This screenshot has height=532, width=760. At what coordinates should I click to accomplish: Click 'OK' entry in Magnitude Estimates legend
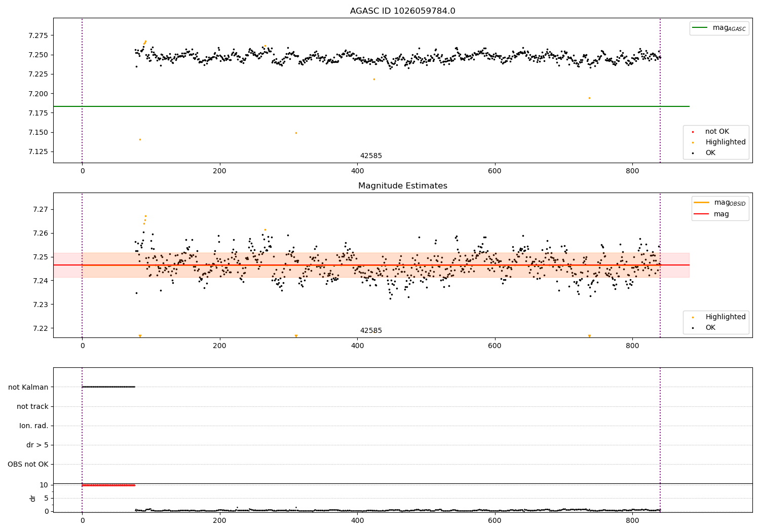(710, 327)
